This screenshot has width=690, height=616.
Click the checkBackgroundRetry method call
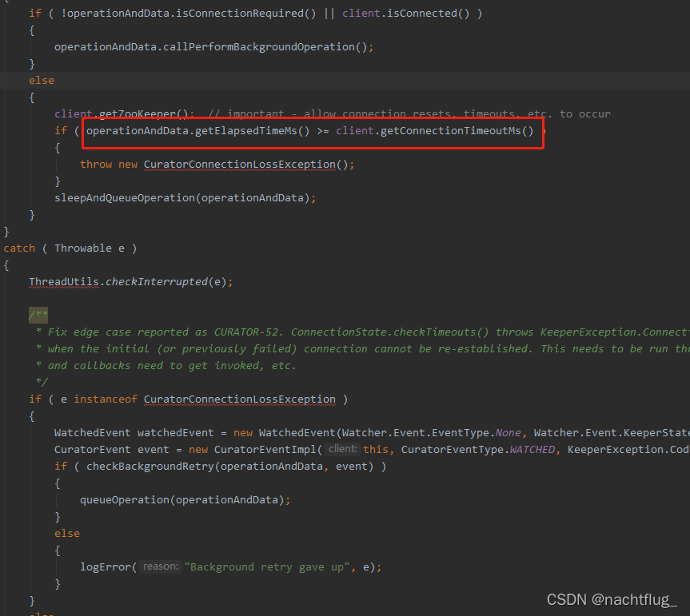[150, 467]
